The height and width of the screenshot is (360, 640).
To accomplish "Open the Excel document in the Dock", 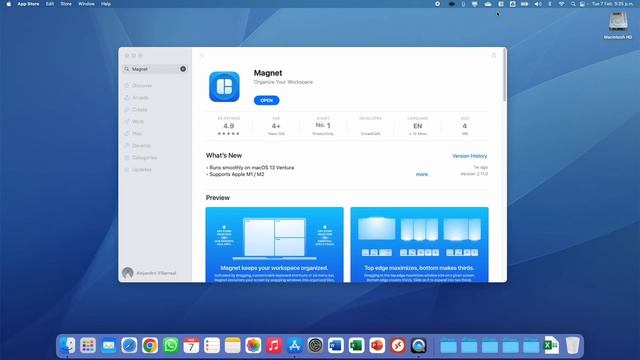I will 551,346.
